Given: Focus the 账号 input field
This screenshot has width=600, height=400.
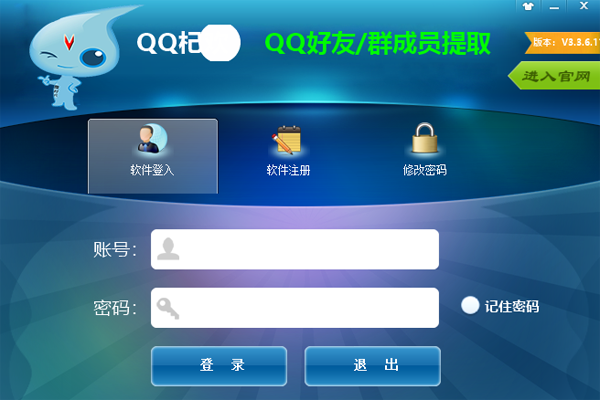Looking at the screenshot, I should 295,249.
